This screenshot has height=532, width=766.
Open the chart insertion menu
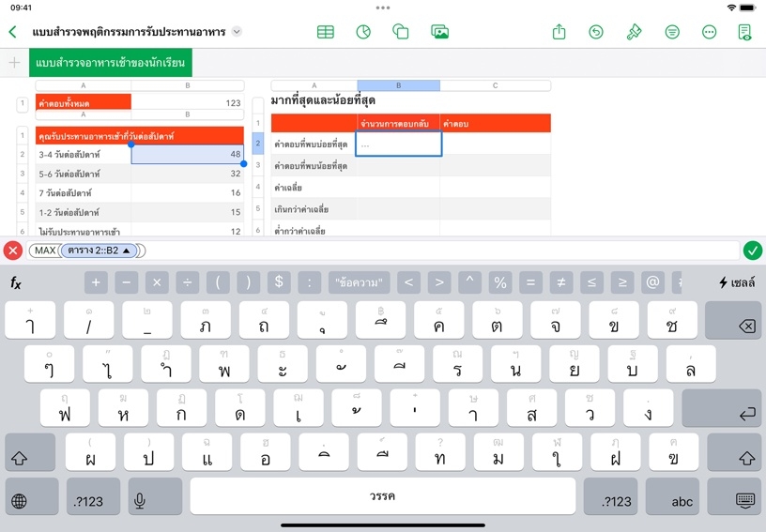pyautogui.click(x=363, y=32)
